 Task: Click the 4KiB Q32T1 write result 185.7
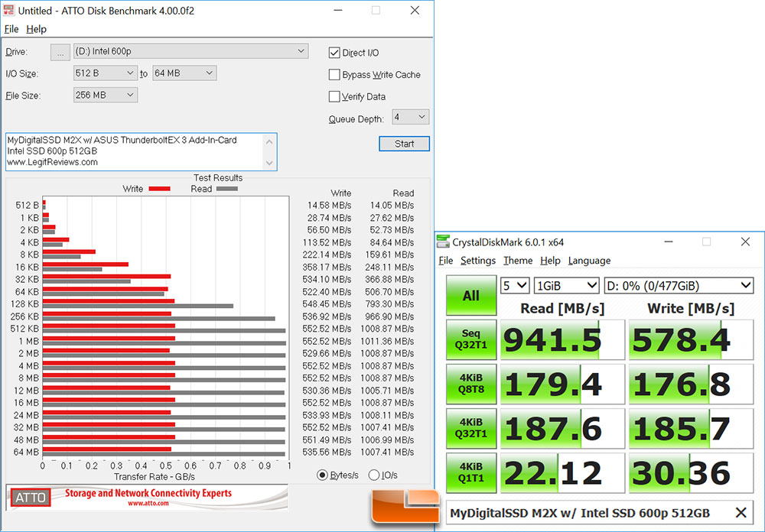tap(691, 428)
